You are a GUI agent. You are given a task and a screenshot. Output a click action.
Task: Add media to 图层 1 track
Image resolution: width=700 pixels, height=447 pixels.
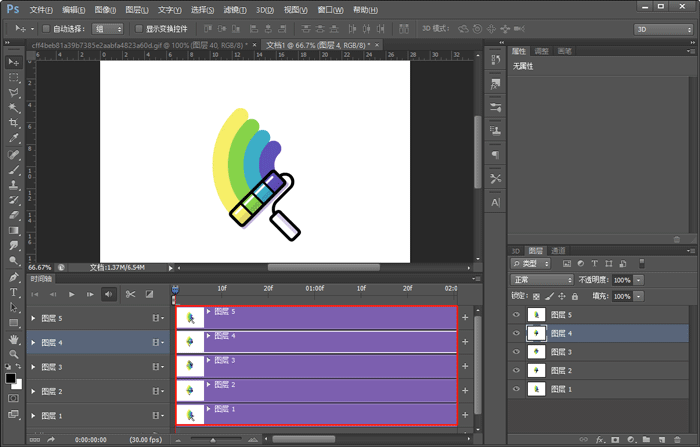(465, 415)
